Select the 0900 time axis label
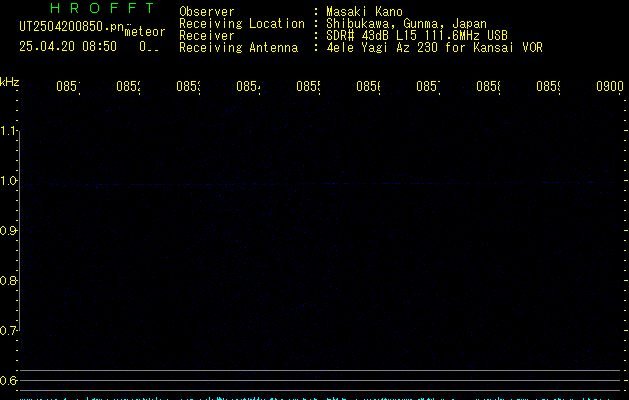This screenshot has width=629, height=400. 610,86
